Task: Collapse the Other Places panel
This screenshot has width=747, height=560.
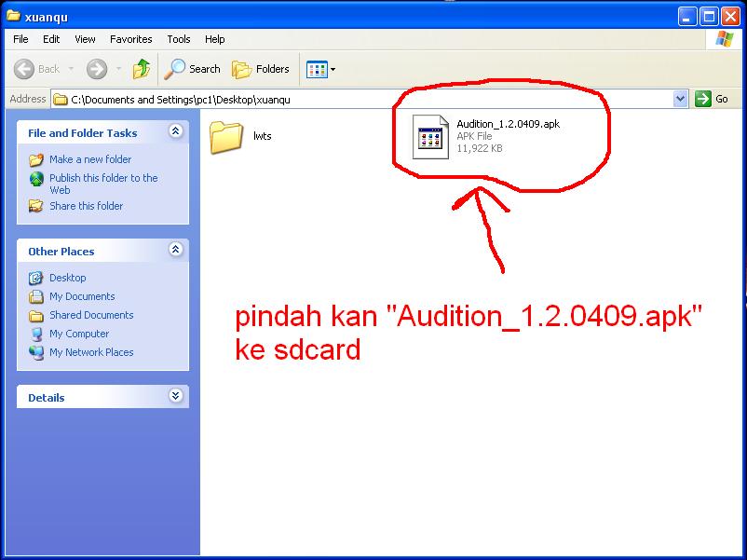Action: coord(175,250)
